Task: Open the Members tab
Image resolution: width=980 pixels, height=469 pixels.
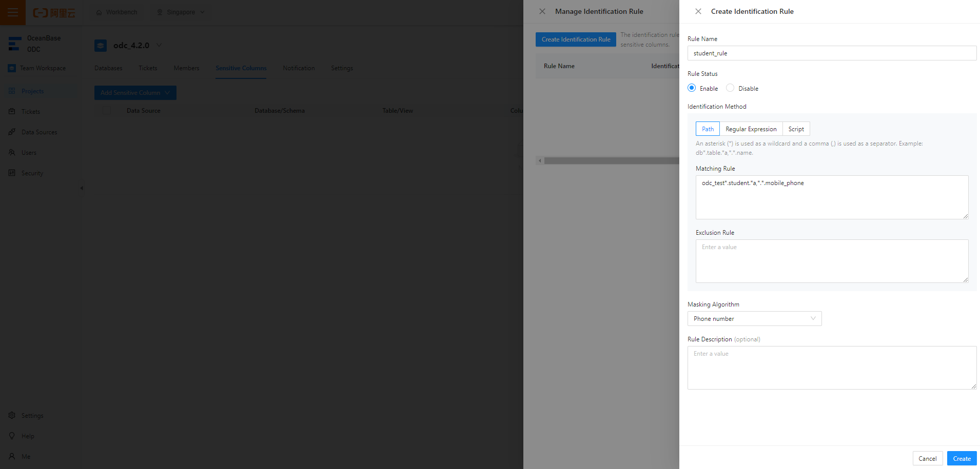Action: click(186, 68)
